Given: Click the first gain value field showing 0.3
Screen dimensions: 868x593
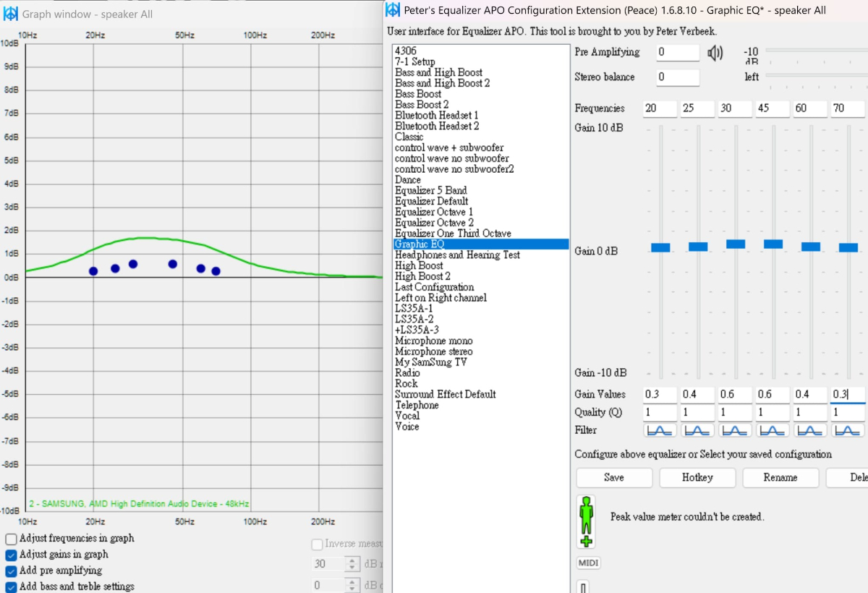Looking at the screenshot, I should point(660,395).
